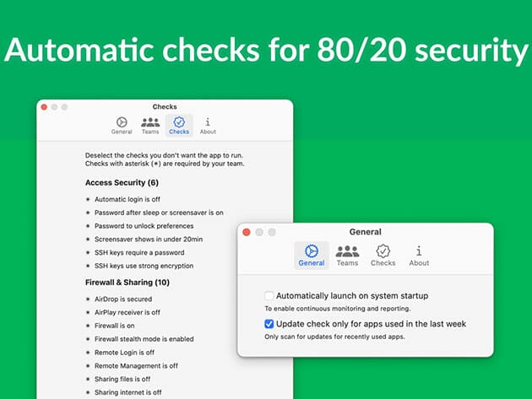Switch to Checks in the General window
The width and height of the screenshot is (532, 399).
(x=383, y=255)
